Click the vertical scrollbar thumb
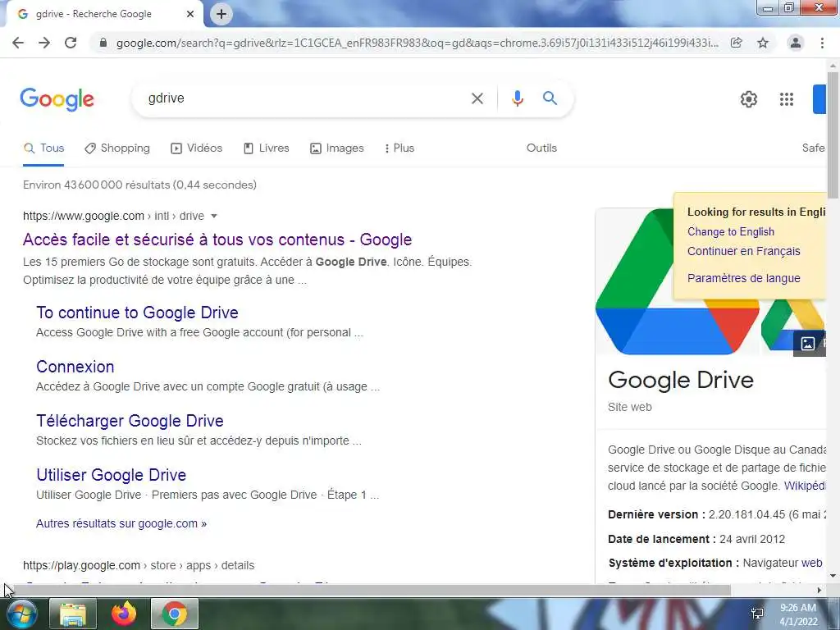Image resolution: width=840 pixels, height=630 pixels. (x=833, y=135)
